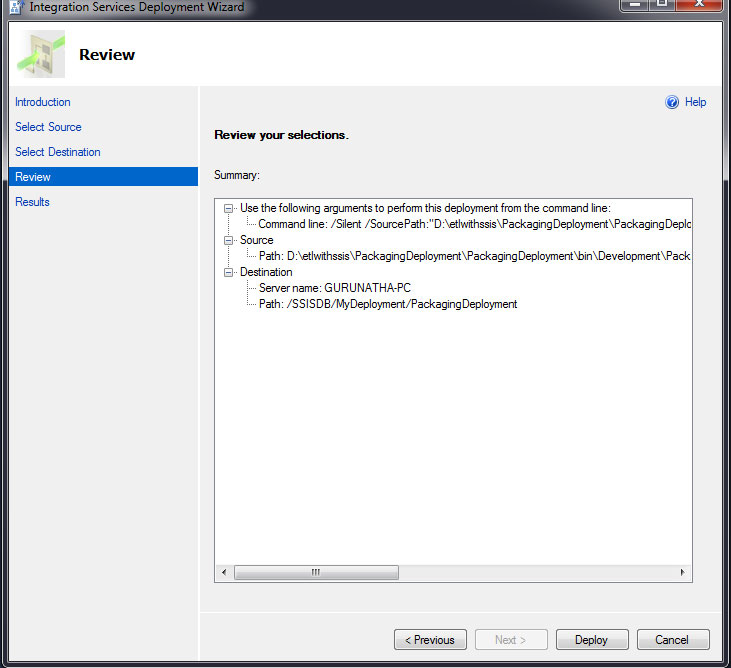Click the wizard's minimize button
Viewport: 731px width, 668px height.
coord(634,5)
